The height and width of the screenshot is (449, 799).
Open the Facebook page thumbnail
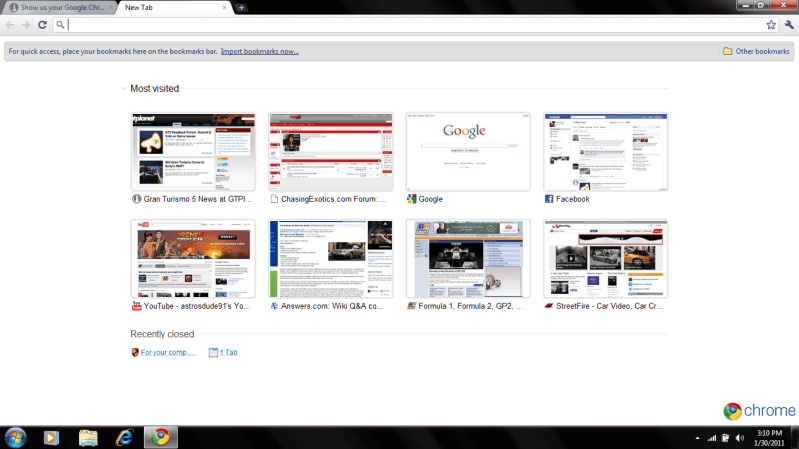pyautogui.click(x=605, y=152)
